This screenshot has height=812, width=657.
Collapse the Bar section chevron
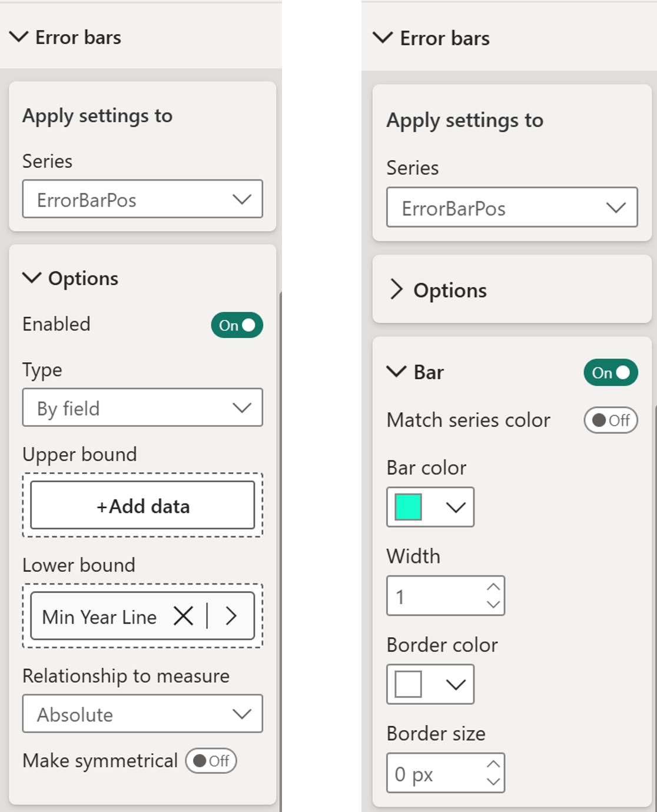(396, 372)
